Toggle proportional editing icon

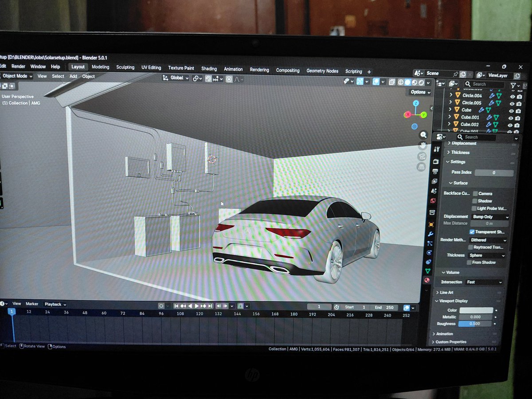tap(229, 79)
